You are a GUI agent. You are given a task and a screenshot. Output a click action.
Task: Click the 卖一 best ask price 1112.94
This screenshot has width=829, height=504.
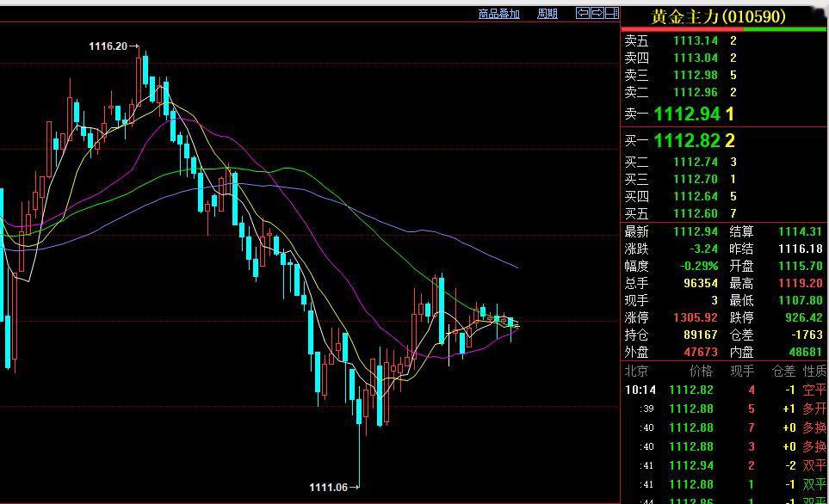click(x=687, y=114)
